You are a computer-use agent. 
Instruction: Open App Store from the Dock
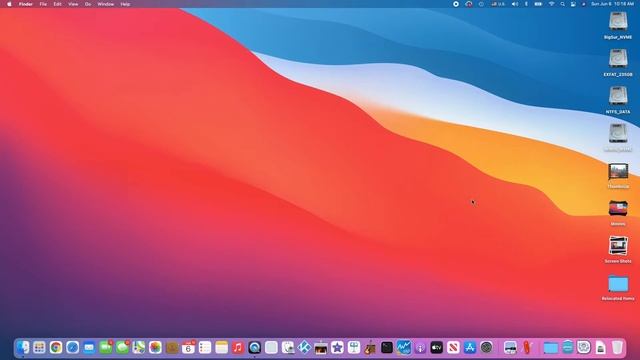(x=470, y=347)
